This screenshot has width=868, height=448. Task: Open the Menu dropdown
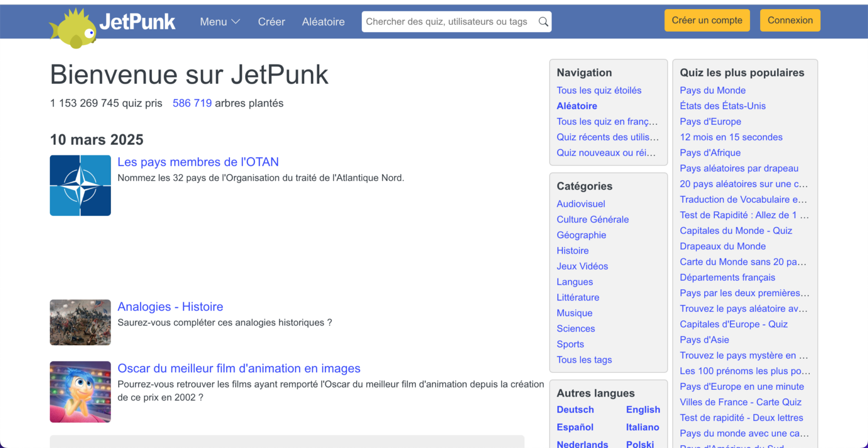pos(220,21)
